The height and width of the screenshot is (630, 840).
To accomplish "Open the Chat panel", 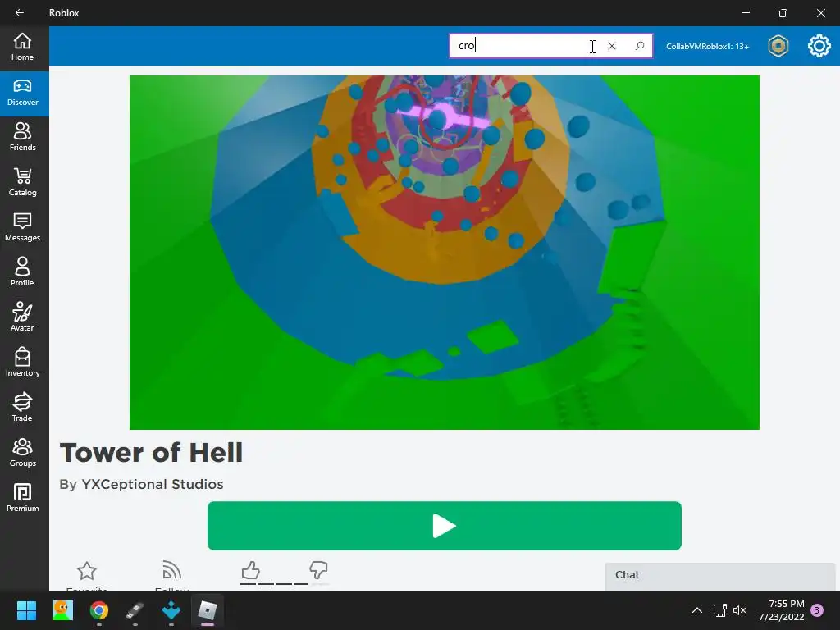I will pyautogui.click(x=720, y=577).
